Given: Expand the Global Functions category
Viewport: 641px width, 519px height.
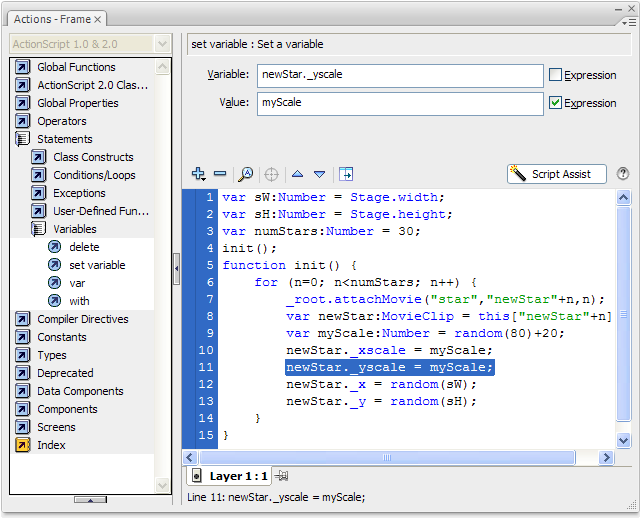Looking at the screenshot, I should coord(22,67).
